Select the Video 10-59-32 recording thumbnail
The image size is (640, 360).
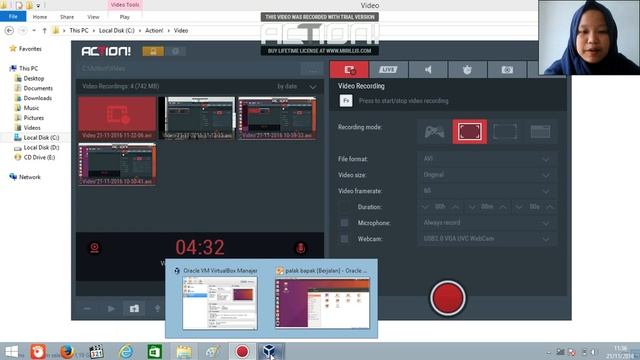click(277, 118)
